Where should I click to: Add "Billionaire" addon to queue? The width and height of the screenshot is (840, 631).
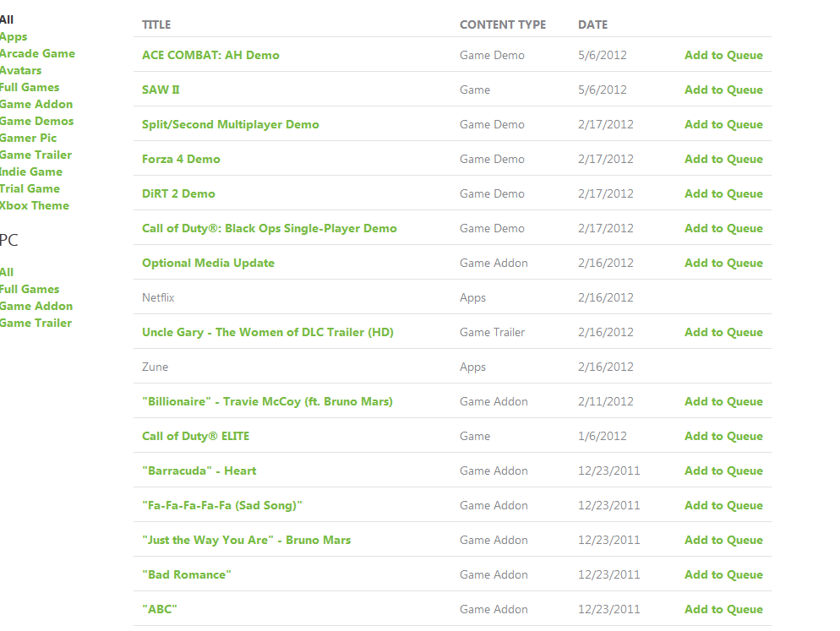[723, 402]
